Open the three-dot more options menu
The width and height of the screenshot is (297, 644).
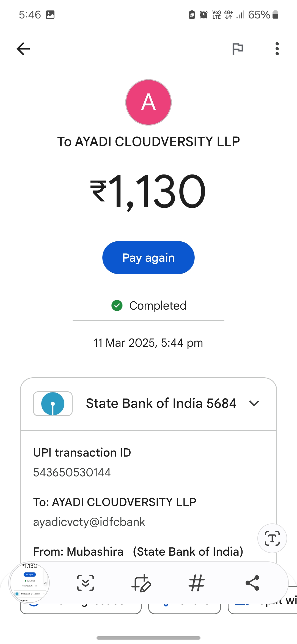(277, 49)
